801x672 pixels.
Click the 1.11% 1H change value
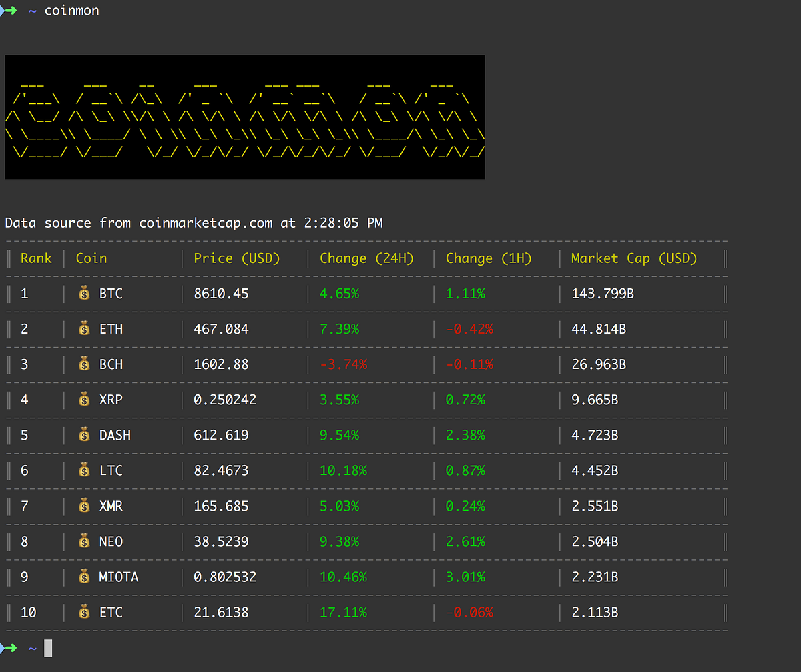465,294
